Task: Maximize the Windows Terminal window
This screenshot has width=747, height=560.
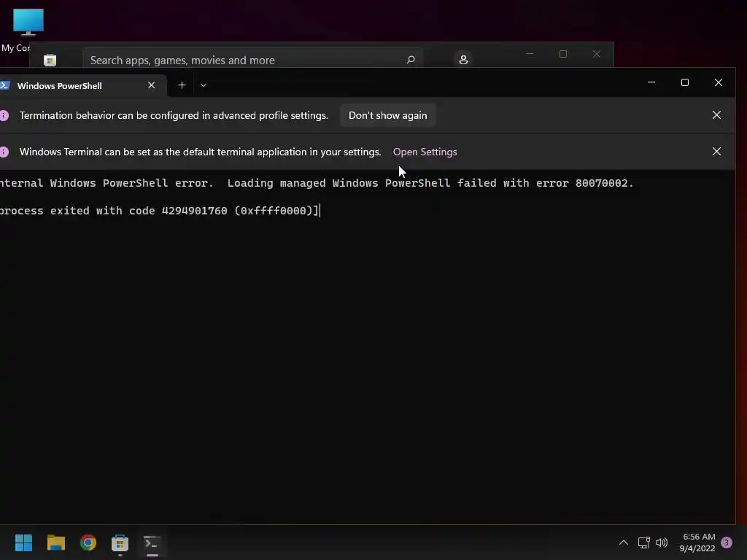Action: (x=685, y=82)
